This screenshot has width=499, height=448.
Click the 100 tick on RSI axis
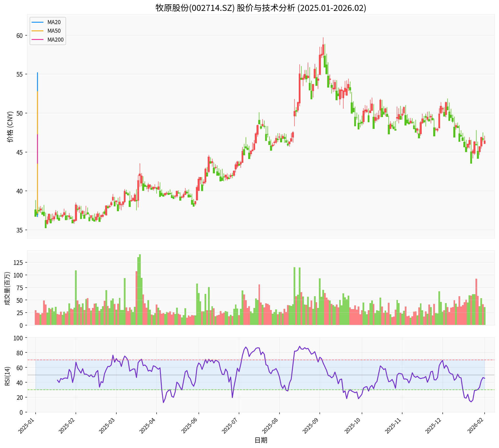click(x=18, y=338)
